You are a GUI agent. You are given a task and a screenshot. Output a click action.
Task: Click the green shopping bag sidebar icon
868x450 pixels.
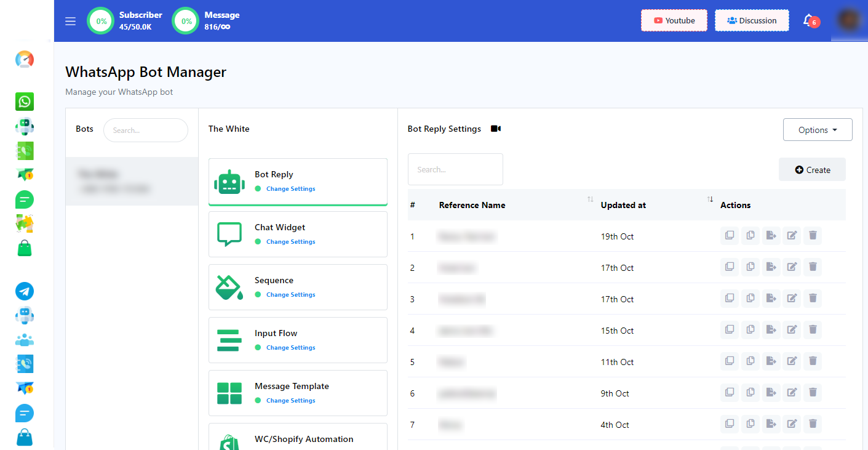pyautogui.click(x=25, y=249)
